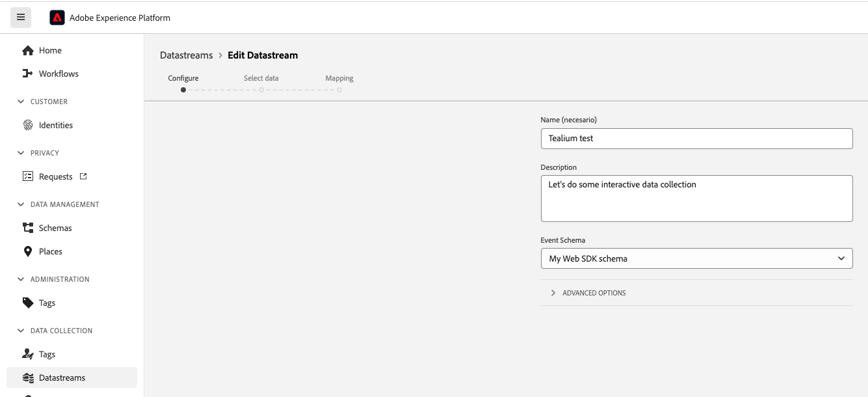Click the Places map pin icon
Screen dimensions: 868x397
pyautogui.click(x=28, y=251)
